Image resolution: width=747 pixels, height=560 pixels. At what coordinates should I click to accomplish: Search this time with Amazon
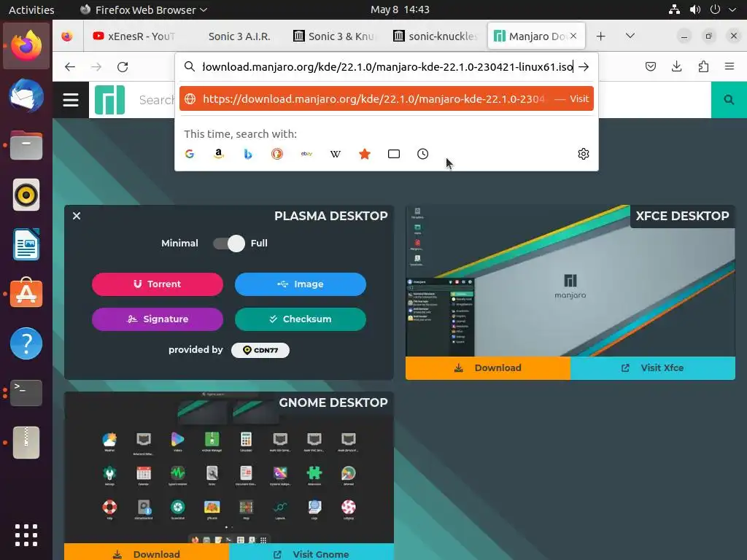click(x=219, y=154)
